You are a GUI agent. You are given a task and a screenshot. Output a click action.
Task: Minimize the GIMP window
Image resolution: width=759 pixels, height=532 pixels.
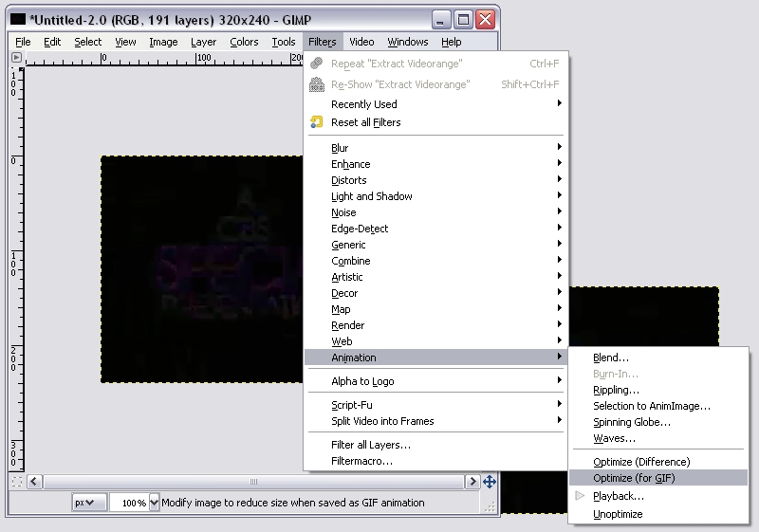point(440,20)
